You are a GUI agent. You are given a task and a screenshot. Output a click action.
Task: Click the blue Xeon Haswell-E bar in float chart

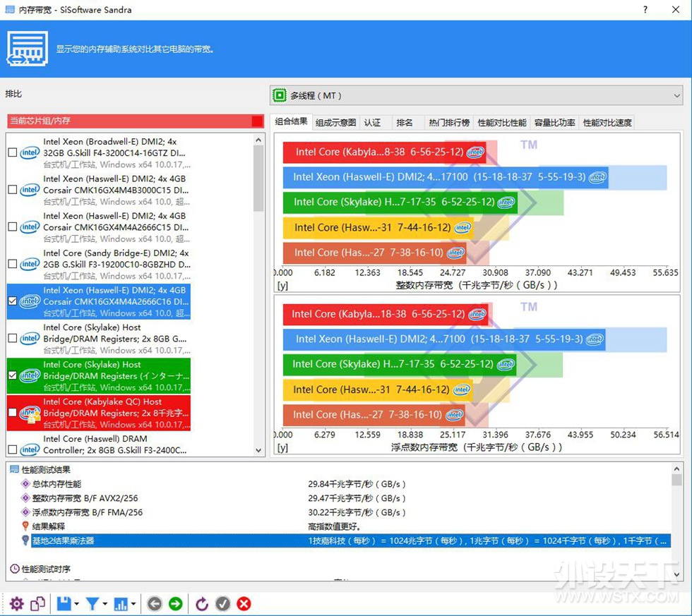click(x=444, y=339)
